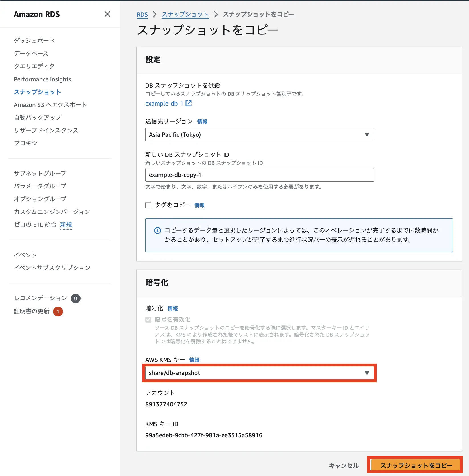
Task: Click the キャンセル button
Action: coord(344,465)
